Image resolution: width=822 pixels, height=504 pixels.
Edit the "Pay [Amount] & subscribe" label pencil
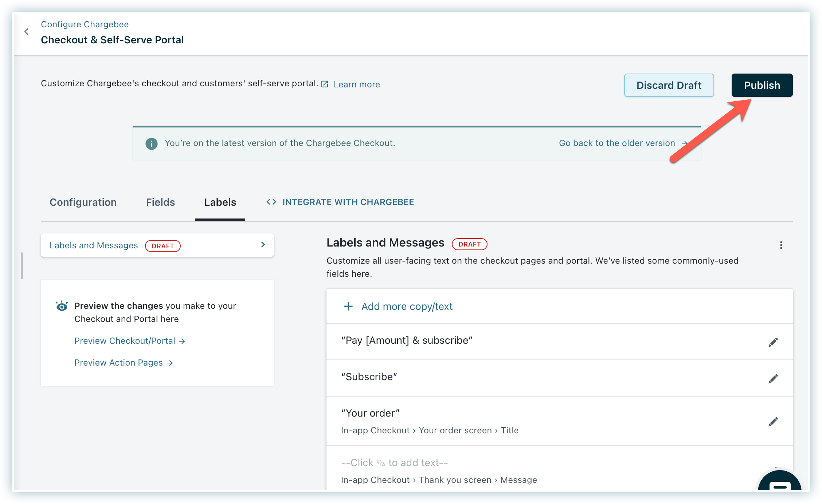[773, 342]
